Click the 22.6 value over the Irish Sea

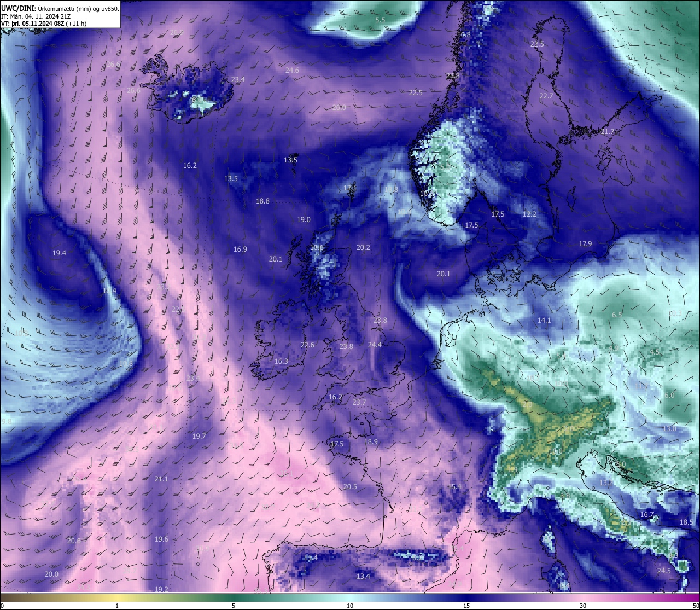tap(307, 345)
